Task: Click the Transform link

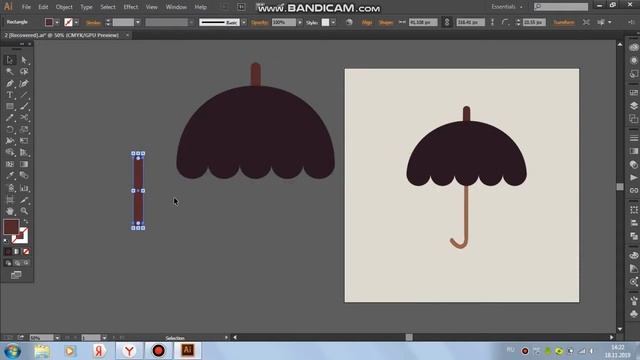Action: [x=564, y=23]
